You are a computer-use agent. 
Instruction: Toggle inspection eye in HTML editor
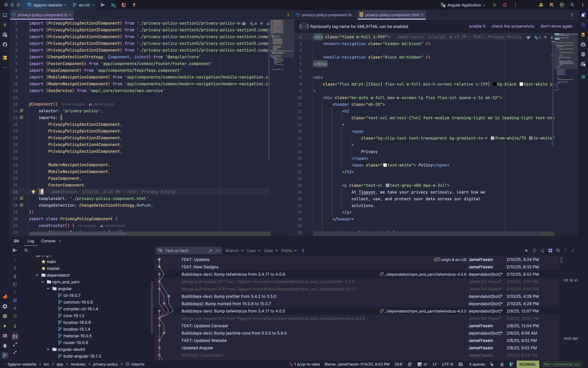coord(528,37)
